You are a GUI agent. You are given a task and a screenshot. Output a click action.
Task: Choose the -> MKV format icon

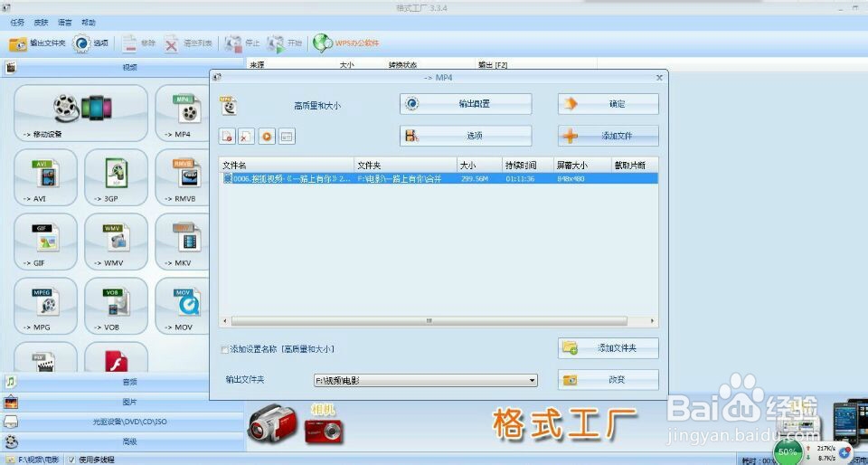coord(182,242)
